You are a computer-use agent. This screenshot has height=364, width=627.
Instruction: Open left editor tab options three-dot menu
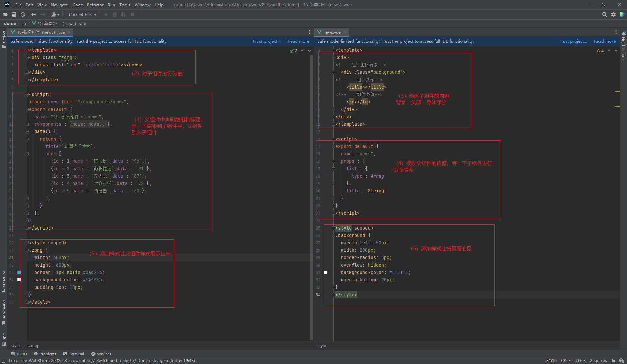(309, 32)
